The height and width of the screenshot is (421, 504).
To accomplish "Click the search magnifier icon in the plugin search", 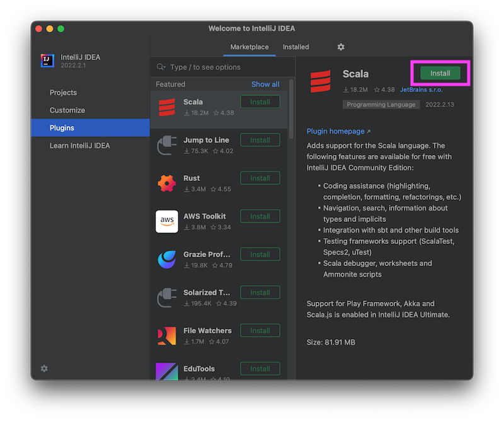I will pos(161,67).
